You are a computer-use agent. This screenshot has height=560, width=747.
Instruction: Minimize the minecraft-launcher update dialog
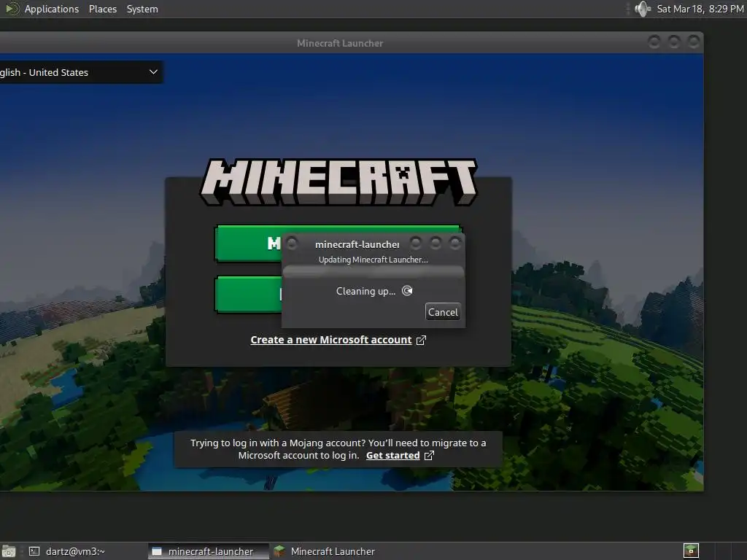coord(415,244)
